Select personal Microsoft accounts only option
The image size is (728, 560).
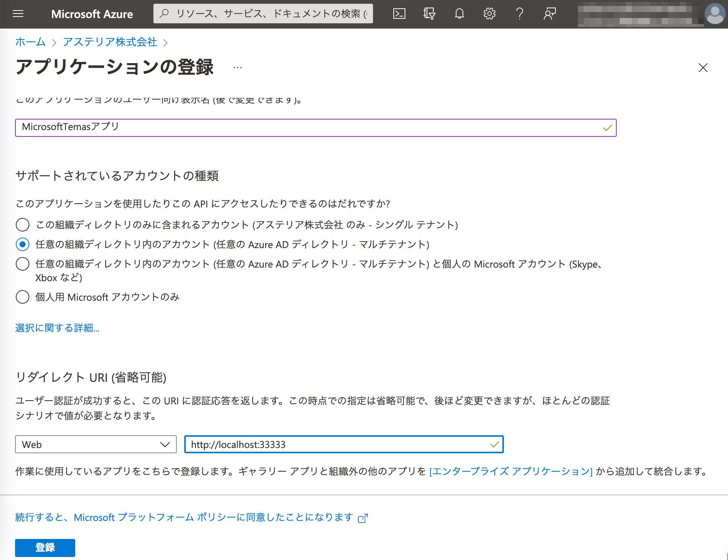coord(23,297)
